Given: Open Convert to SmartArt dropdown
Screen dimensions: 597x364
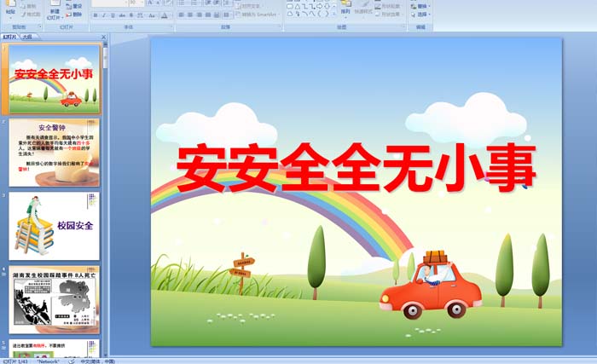Looking at the screenshot, I should pyautogui.click(x=258, y=14).
